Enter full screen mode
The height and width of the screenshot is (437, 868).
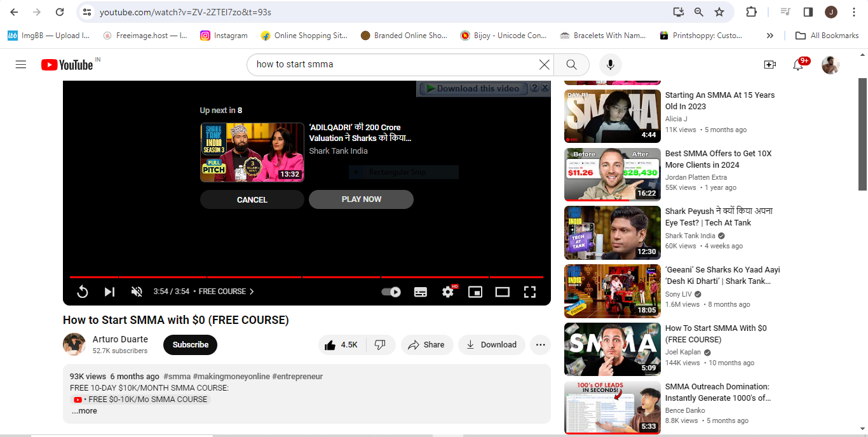pyautogui.click(x=530, y=292)
